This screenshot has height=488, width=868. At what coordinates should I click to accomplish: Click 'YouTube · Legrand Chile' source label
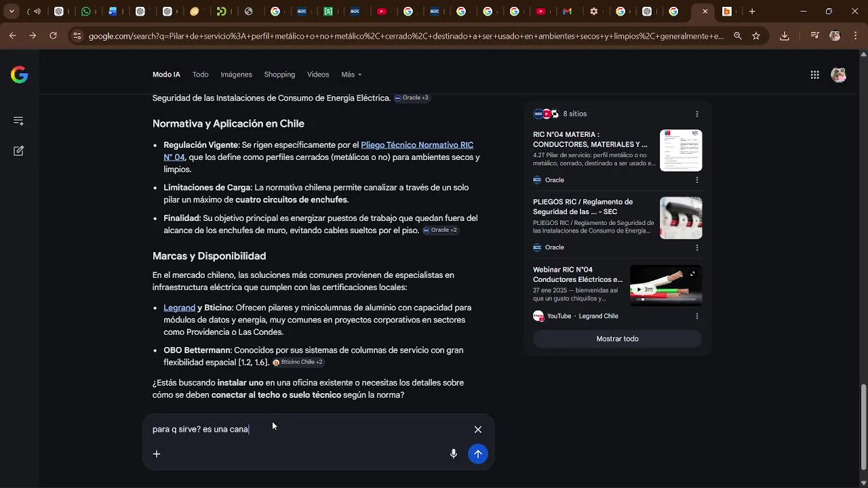point(583,316)
